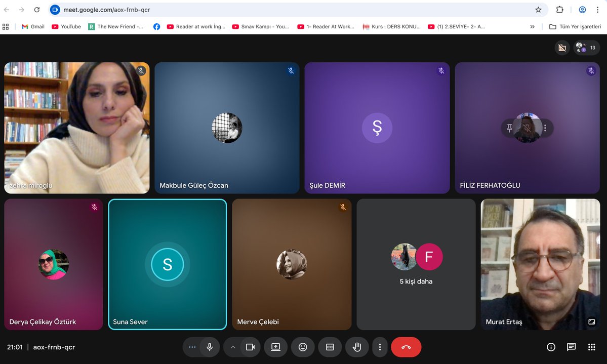Expand video settings chevron arrow
The width and height of the screenshot is (607, 364).
pyautogui.click(x=233, y=347)
